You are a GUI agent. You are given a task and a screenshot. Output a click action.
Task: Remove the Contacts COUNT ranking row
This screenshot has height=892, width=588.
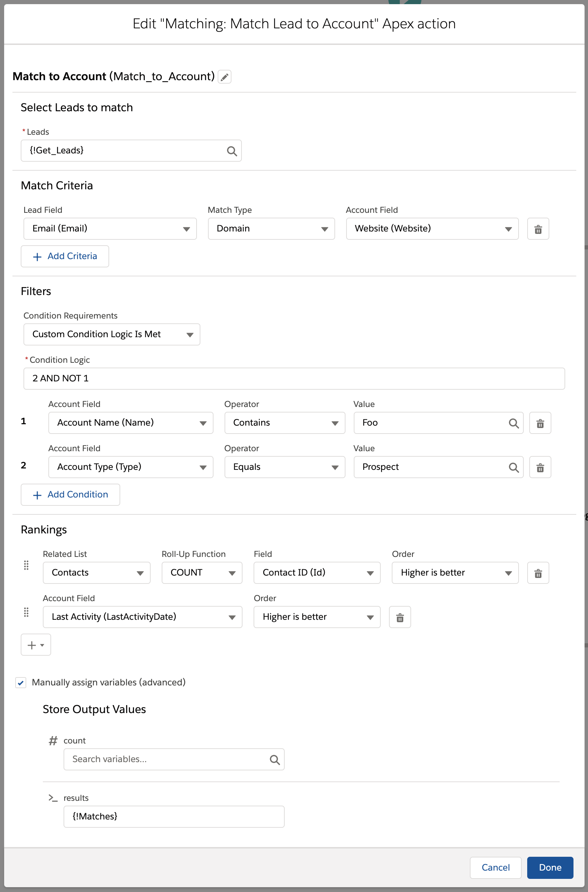538,573
